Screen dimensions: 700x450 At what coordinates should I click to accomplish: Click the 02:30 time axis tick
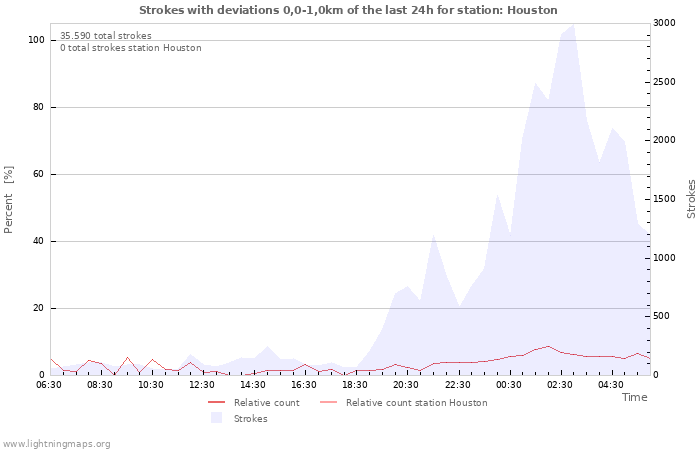pos(560,385)
